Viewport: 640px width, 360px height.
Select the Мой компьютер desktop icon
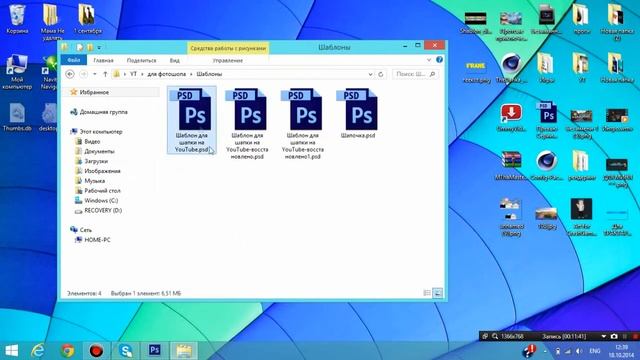17,72
